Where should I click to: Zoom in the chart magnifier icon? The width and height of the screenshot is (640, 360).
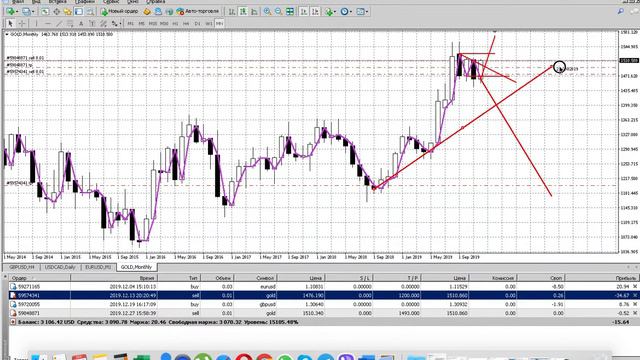click(x=267, y=12)
